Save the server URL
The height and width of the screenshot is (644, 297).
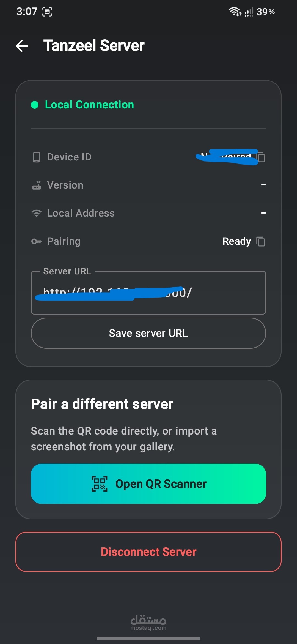pyautogui.click(x=148, y=333)
